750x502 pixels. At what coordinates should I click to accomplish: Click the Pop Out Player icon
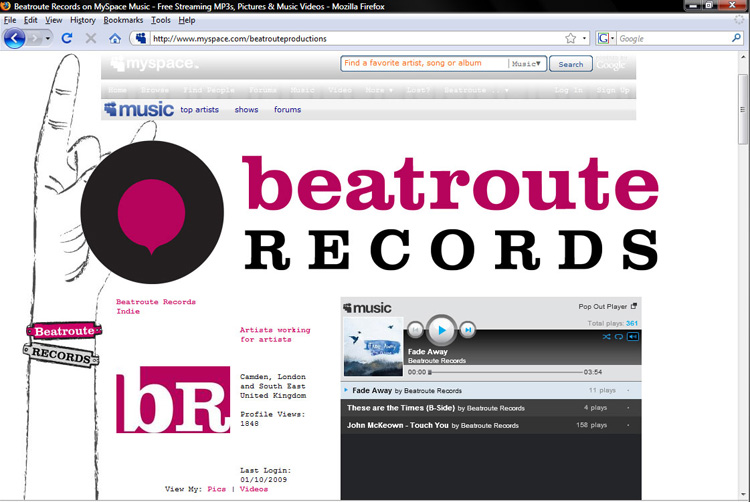(634, 306)
